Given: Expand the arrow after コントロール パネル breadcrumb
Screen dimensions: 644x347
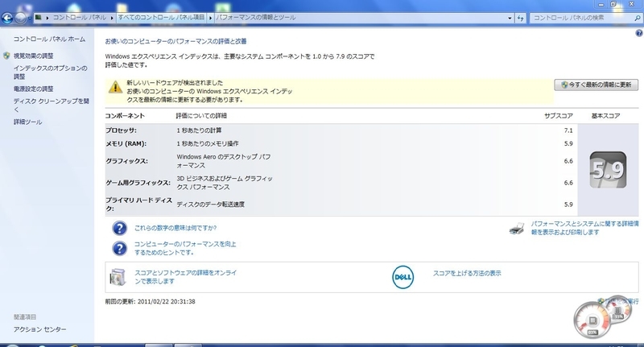Looking at the screenshot, I should [x=112, y=18].
